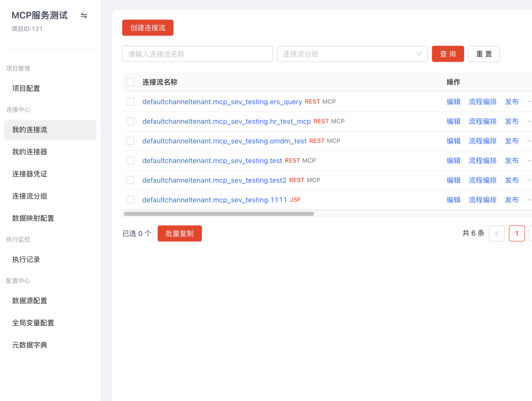Open 数据映射配置 in the sidebar
The image size is (532, 401).
(x=33, y=218)
